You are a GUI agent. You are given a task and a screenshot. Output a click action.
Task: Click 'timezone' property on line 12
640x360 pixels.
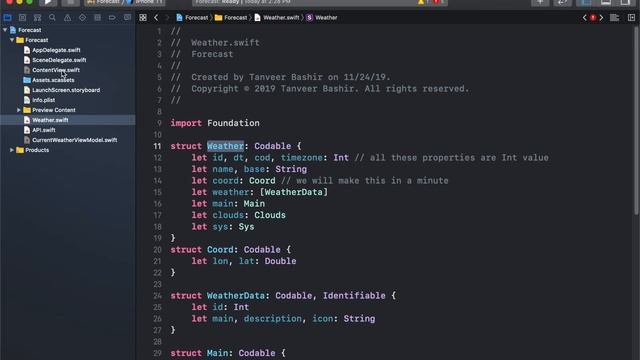301,158
